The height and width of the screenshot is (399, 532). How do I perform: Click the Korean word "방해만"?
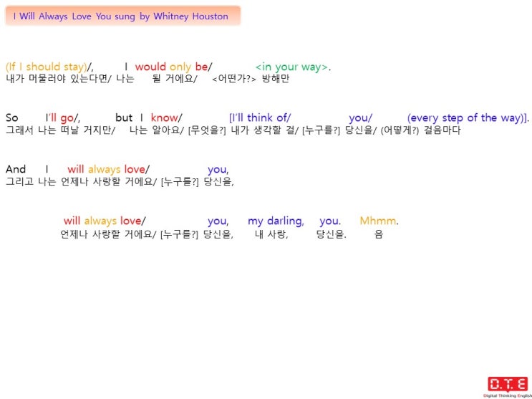276,79
